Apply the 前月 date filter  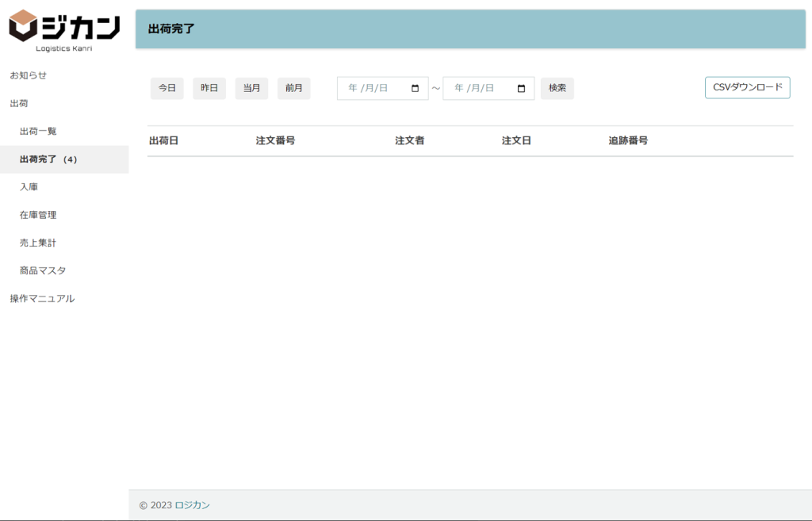coord(293,88)
